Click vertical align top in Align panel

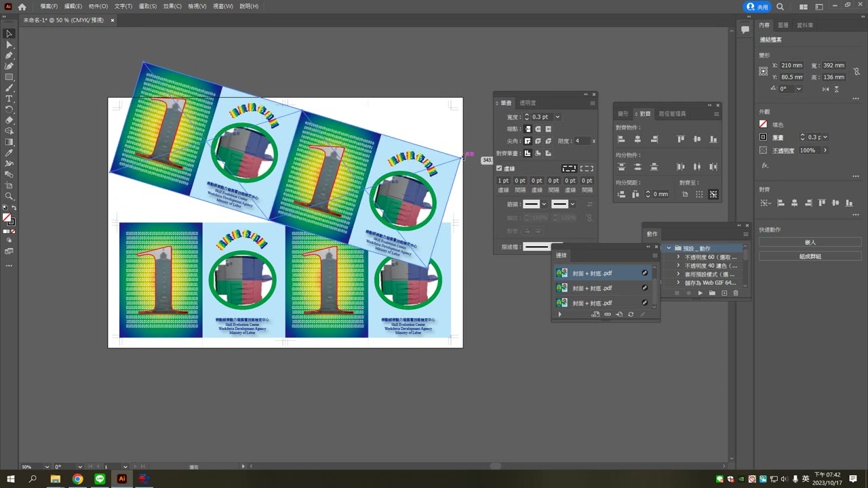[x=681, y=139]
